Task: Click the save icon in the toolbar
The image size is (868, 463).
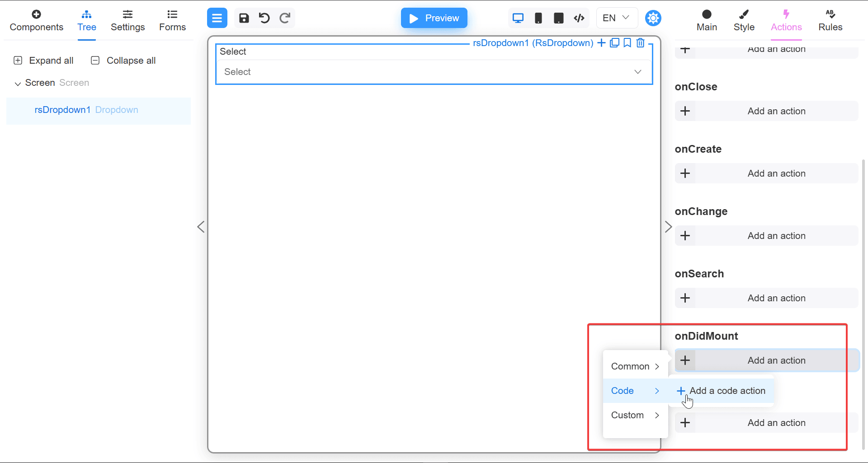Action: pyautogui.click(x=244, y=18)
